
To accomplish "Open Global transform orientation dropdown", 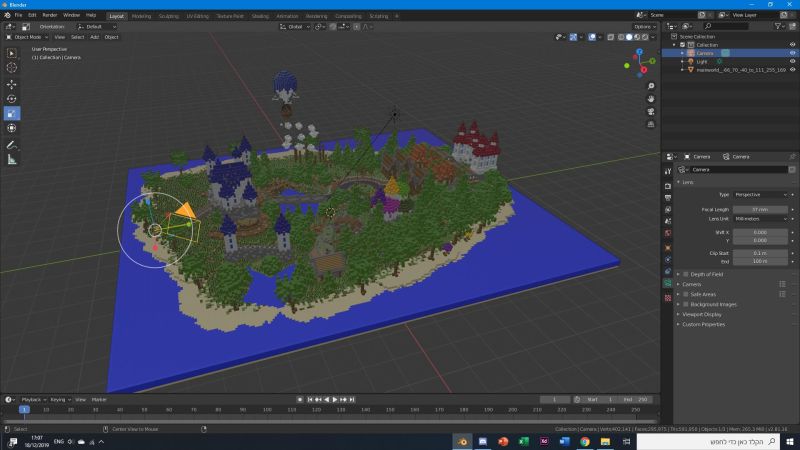I will pos(295,27).
